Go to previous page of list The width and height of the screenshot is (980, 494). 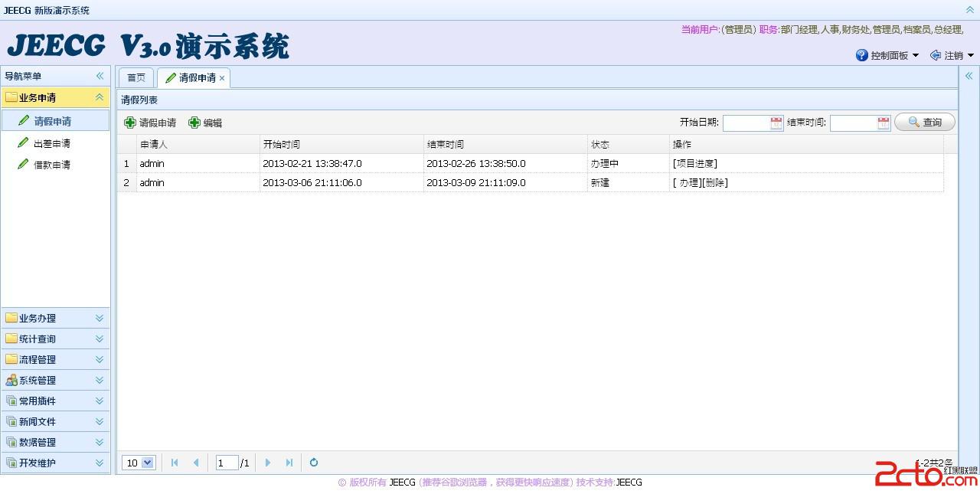pyautogui.click(x=196, y=463)
